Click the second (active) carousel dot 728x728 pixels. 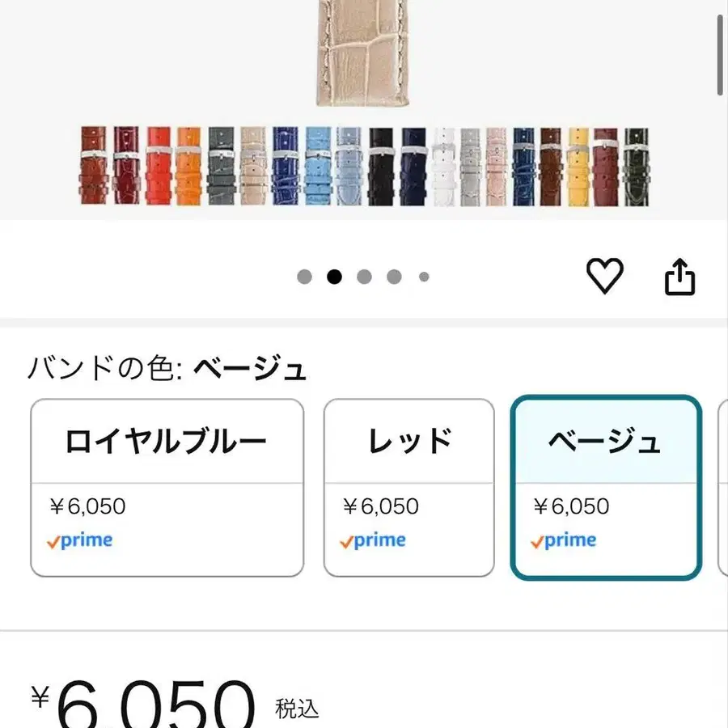point(334,277)
